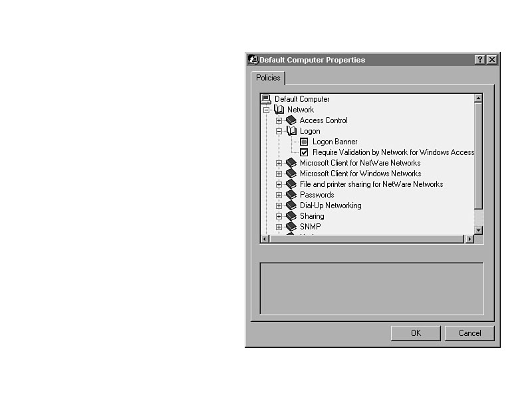The image size is (532, 399).
Task: Click the vertical scrollbar down arrow
Action: point(478,229)
